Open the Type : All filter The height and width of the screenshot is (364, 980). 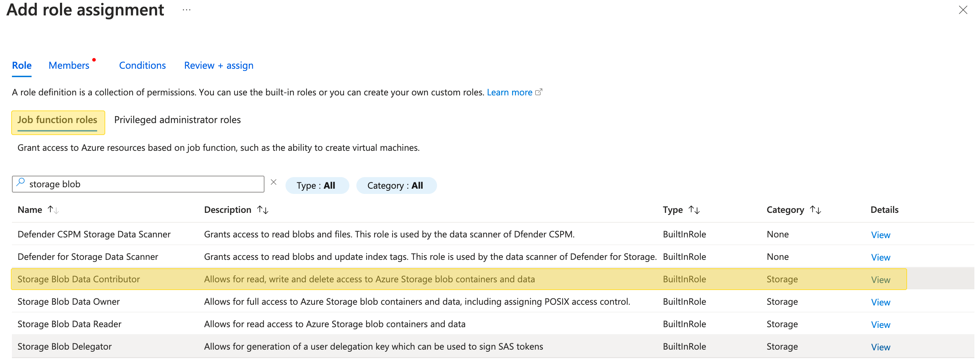316,186
